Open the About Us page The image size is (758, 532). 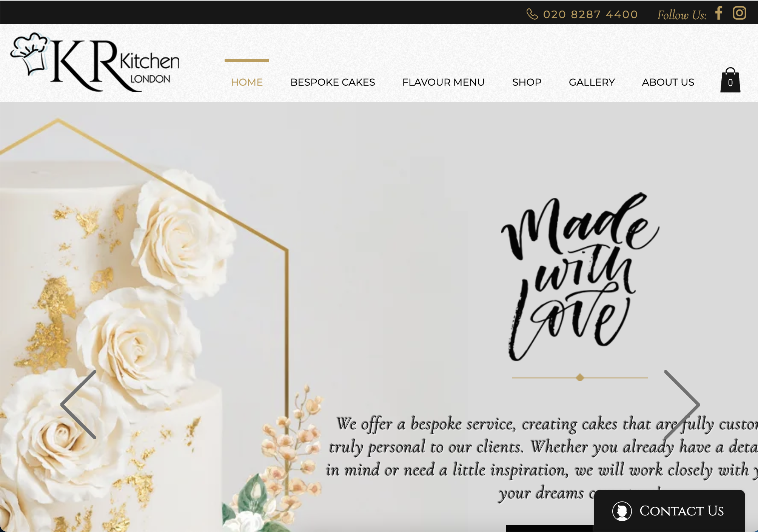click(x=668, y=82)
